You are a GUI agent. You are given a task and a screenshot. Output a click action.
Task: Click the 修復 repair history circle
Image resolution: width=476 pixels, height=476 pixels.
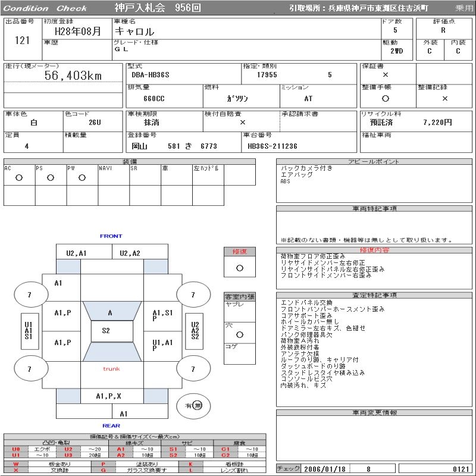240,268
